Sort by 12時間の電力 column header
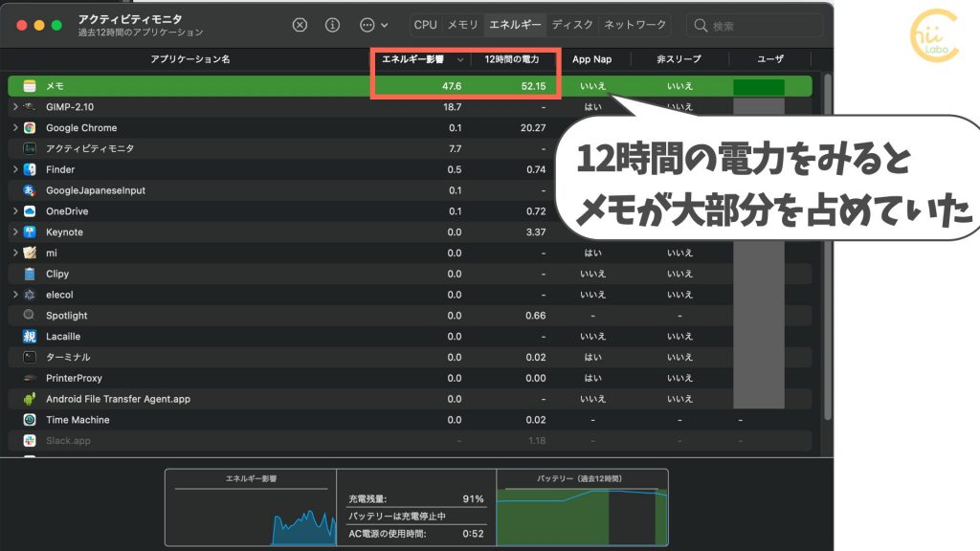Screen dimensions: 980x551 512,59
